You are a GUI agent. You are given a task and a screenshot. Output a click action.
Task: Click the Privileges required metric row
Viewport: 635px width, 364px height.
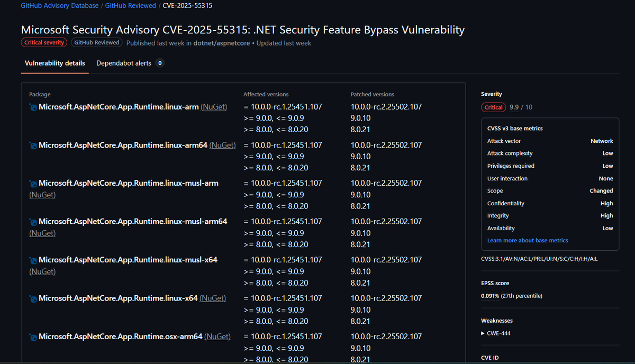550,166
